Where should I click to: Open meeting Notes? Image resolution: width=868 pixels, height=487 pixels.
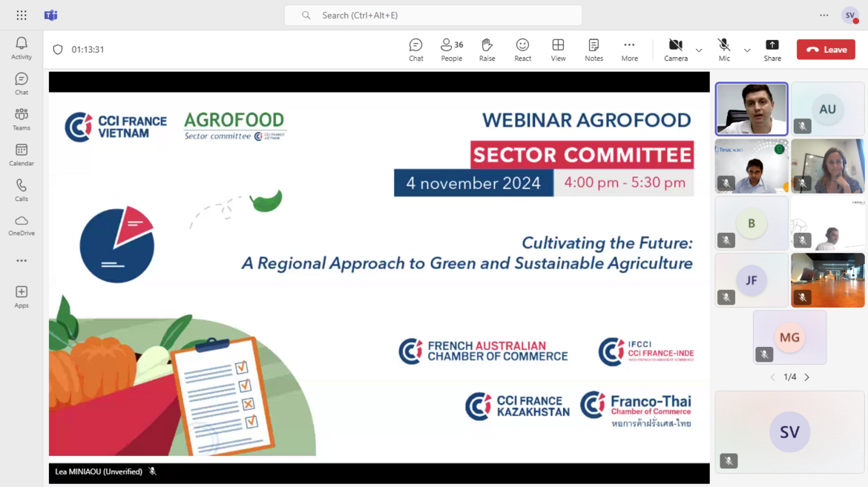[x=594, y=50]
